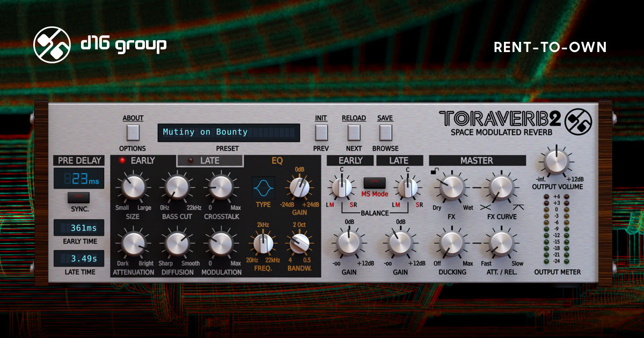Toggle the pre delay Sync button
Screen dimensions: 644x338
[78, 197]
